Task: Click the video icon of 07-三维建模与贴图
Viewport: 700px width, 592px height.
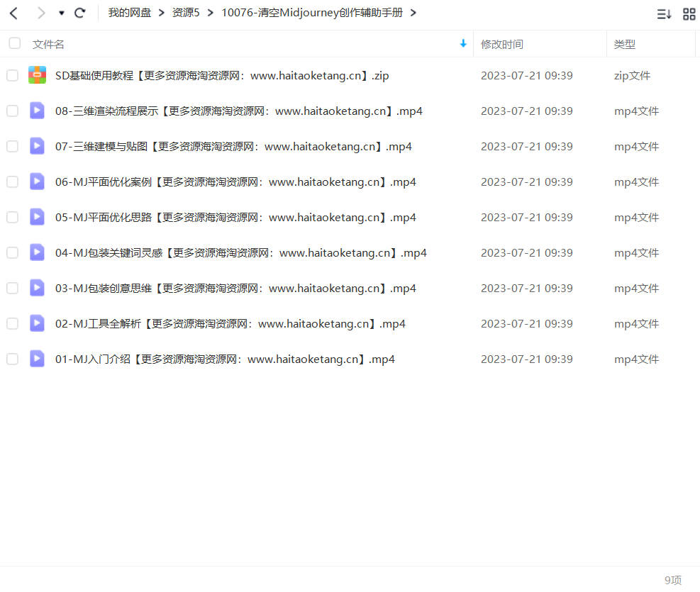Action: pos(37,146)
